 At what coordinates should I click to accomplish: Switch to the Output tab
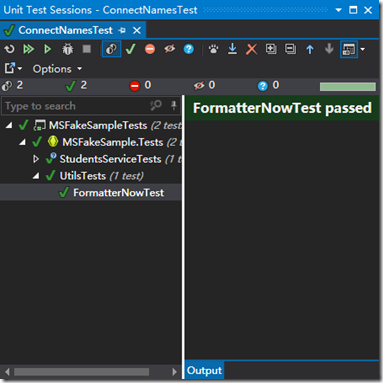[204, 370]
